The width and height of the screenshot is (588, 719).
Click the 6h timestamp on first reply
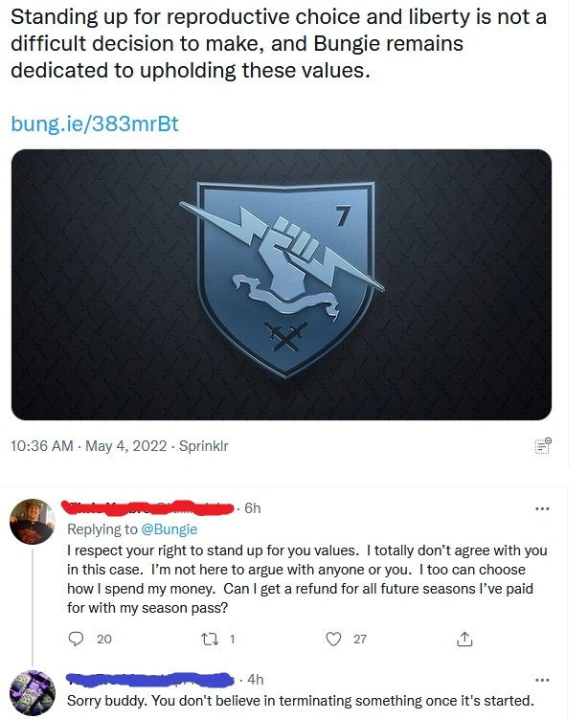coord(253,508)
